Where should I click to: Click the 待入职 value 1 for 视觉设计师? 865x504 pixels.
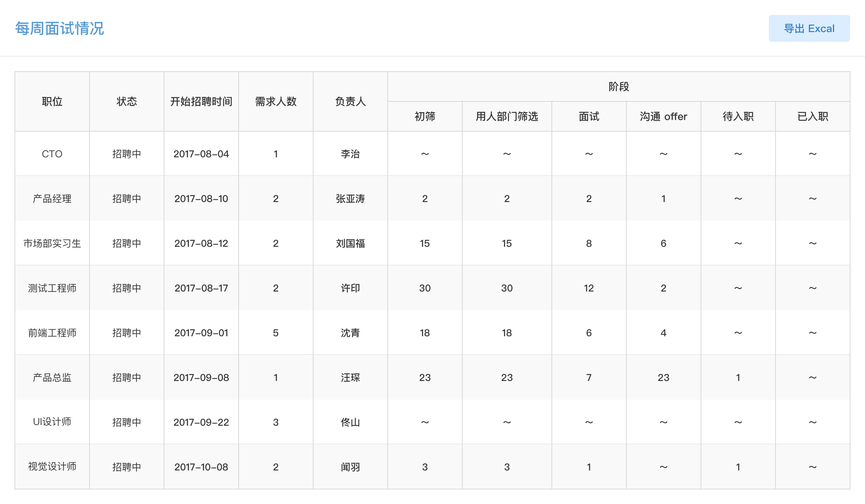click(x=738, y=467)
